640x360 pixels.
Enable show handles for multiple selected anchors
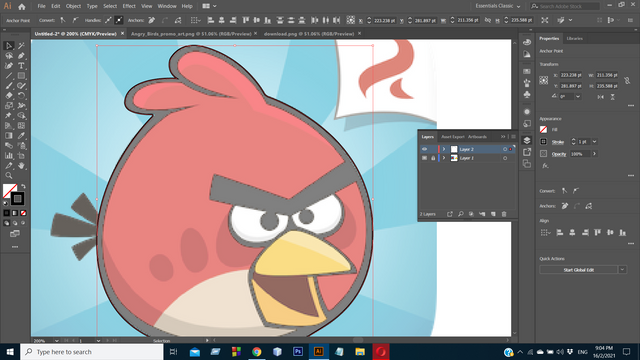(x=108, y=20)
